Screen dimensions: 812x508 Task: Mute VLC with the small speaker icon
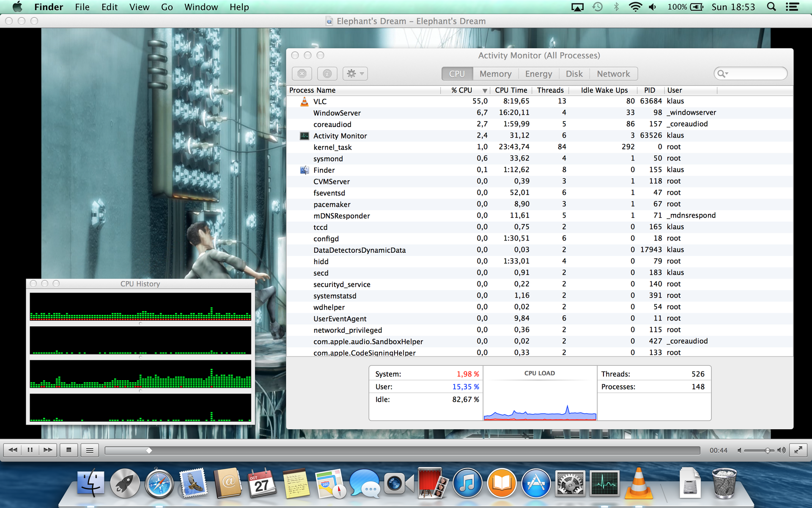[x=739, y=450]
